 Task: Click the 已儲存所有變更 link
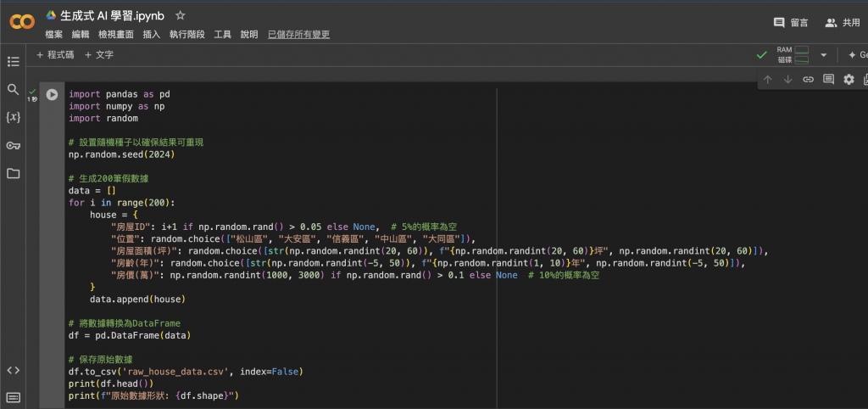299,34
